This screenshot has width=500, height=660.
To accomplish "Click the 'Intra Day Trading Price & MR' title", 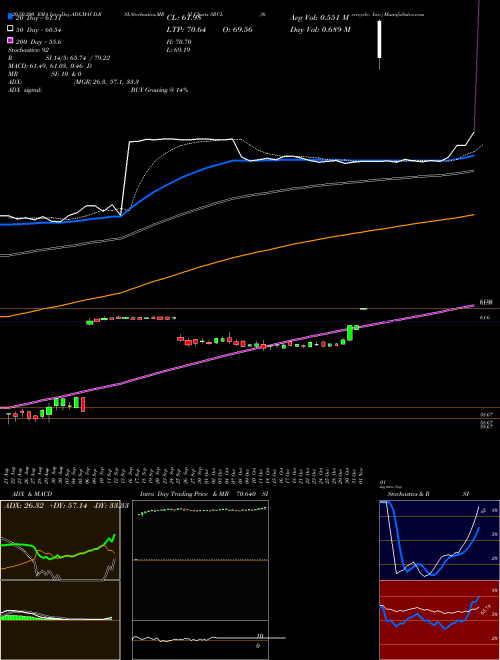I will point(184,494).
